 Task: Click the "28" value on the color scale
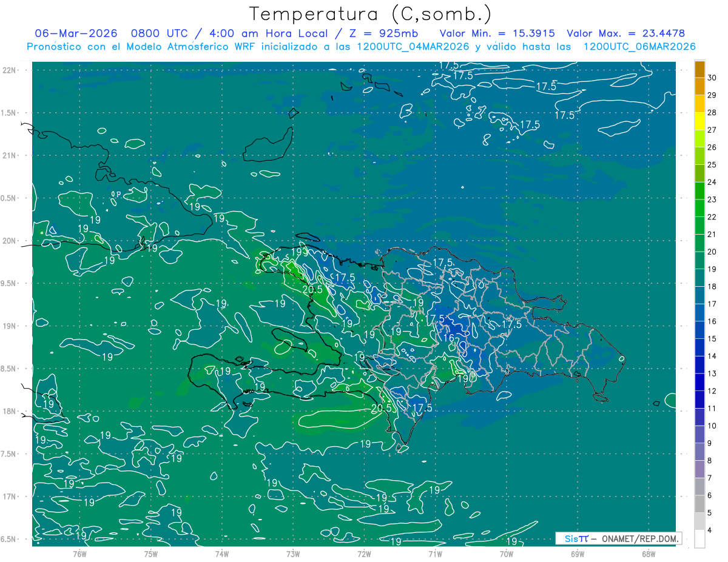point(712,112)
